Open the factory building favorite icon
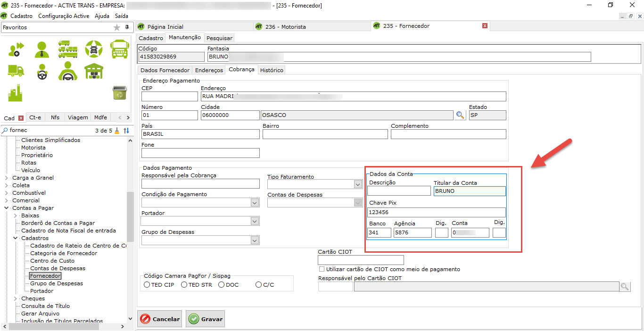The height and width of the screenshot is (331, 644). pos(16,93)
